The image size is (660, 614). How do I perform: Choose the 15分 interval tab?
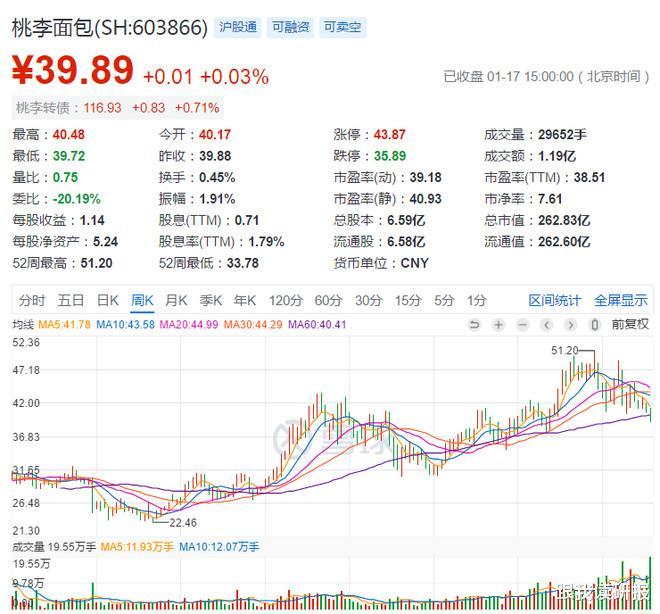click(408, 300)
